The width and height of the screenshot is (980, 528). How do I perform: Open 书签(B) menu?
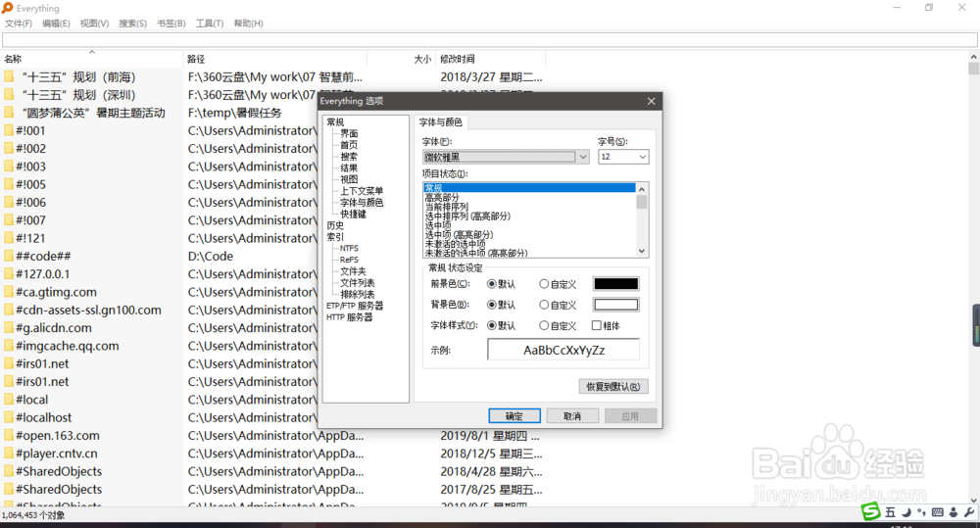(x=171, y=24)
